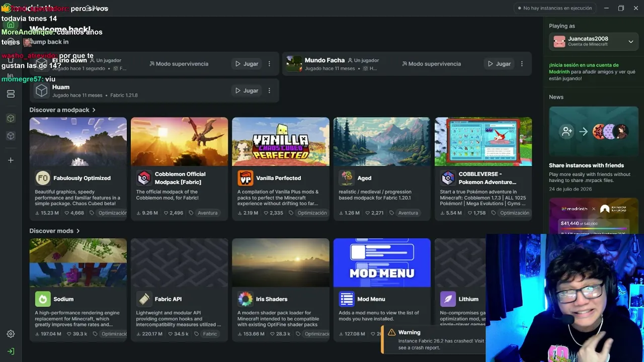This screenshot has width=644, height=362.
Task: Open the Share instances with friends headline
Action: 586,165
